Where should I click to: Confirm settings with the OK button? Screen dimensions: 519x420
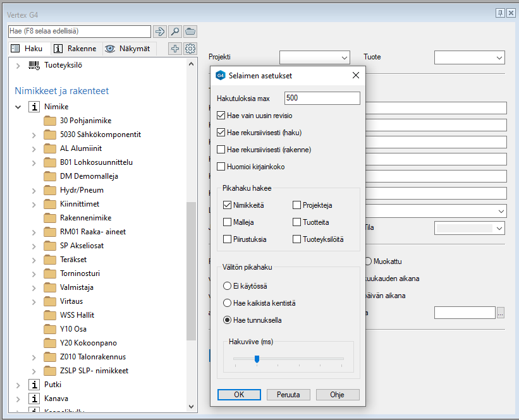[x=239, y=395]
